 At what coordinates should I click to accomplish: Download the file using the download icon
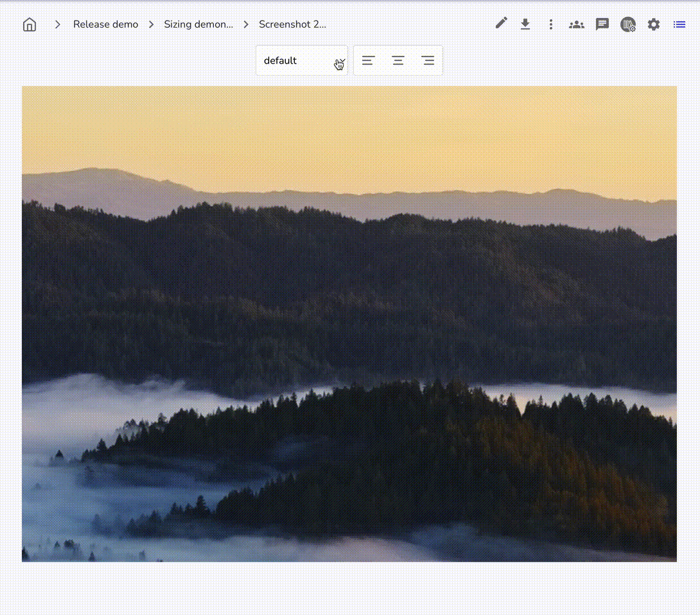tap(525, 24)
